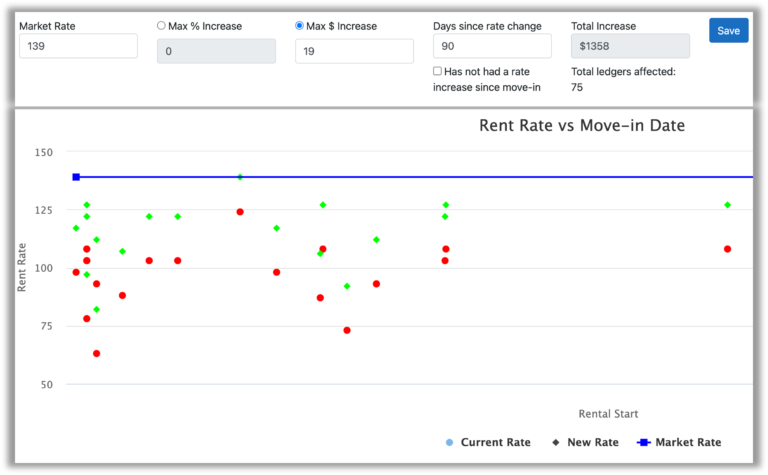The height and width of the screenshot is (475, 768).
Task: Click the Save button
Action: [x=728, y=30]
